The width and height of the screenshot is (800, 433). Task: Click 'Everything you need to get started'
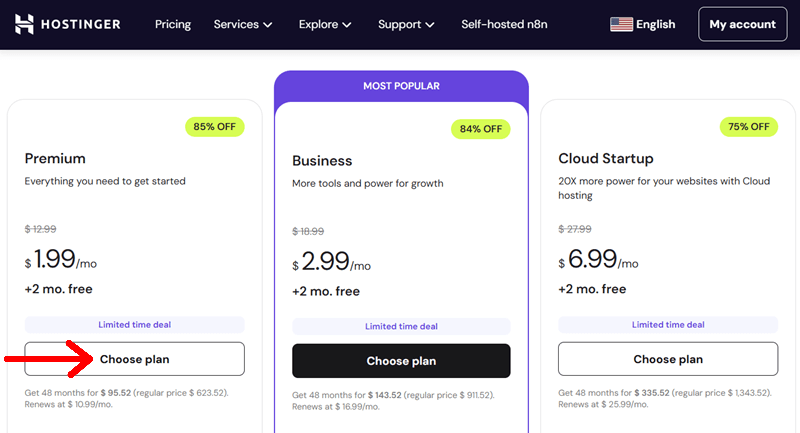(x=105, y=181)
